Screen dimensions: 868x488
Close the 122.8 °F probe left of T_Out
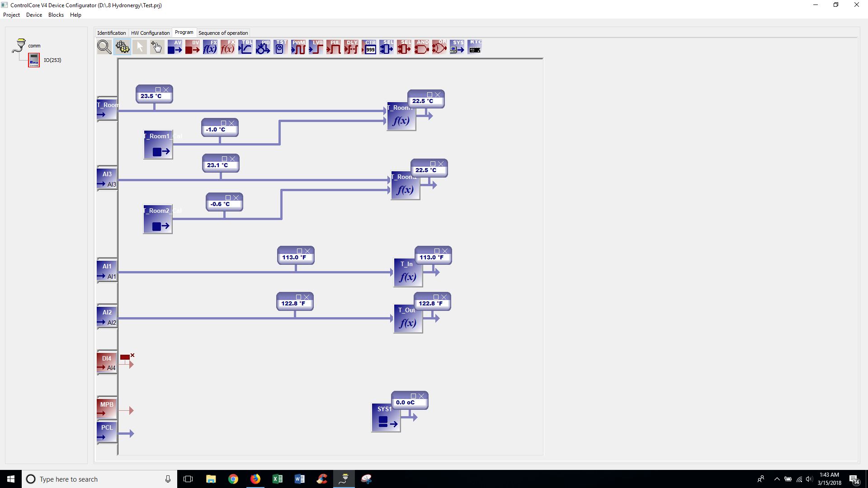pyautogui.click(x=307, y=297)
